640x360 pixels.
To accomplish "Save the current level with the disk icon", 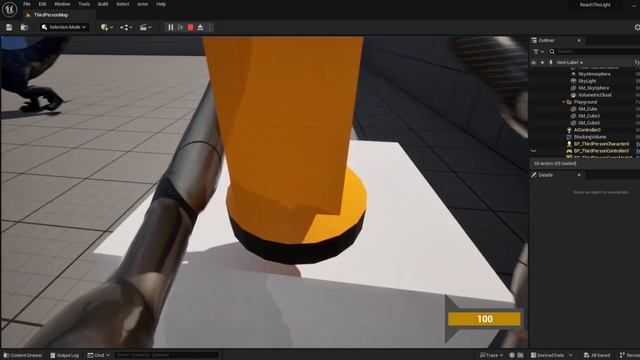I will 9,27.
